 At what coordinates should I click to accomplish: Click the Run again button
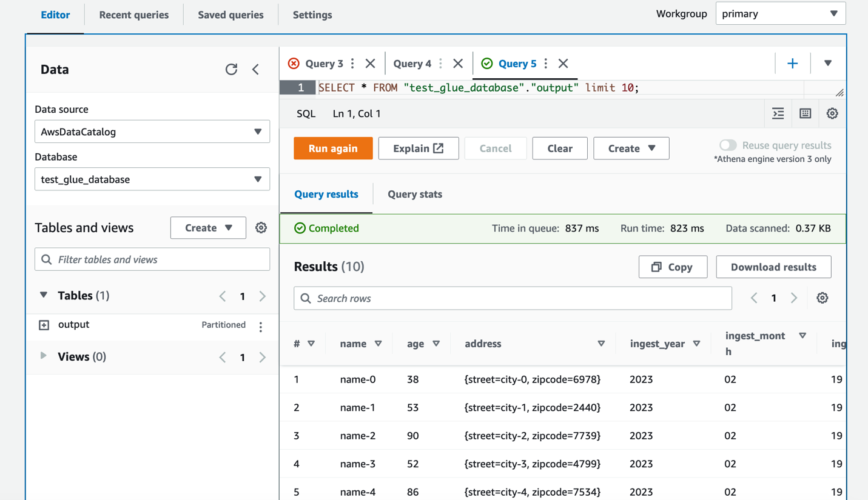pos(332,148)
